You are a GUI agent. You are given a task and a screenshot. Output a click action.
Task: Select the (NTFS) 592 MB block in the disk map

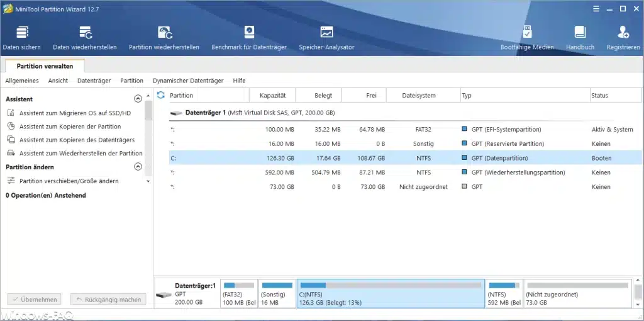(504, 293)
